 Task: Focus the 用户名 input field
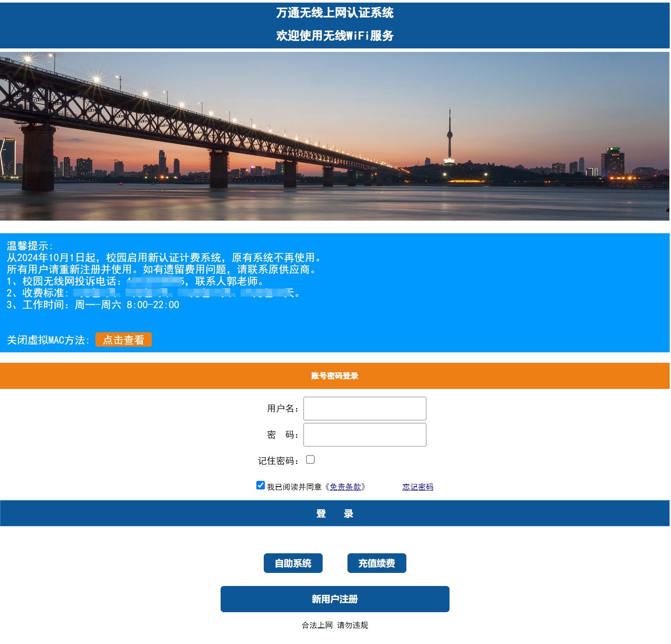[364, 409]
